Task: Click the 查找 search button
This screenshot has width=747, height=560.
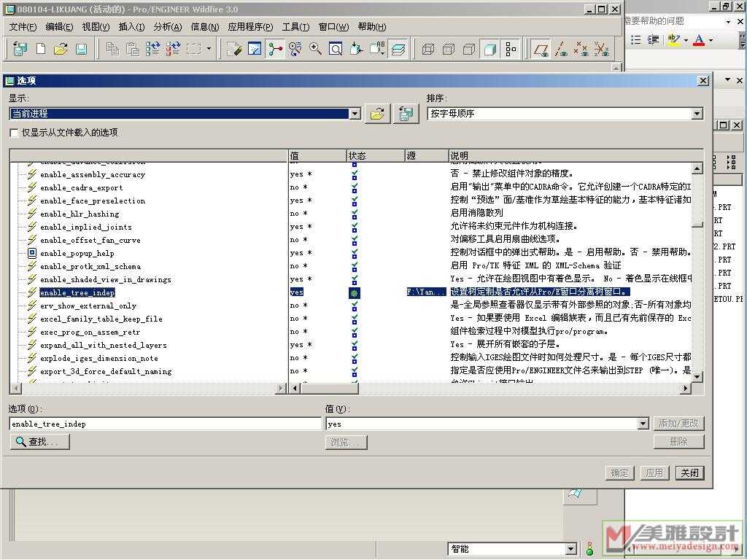Action: click(40, 442)
